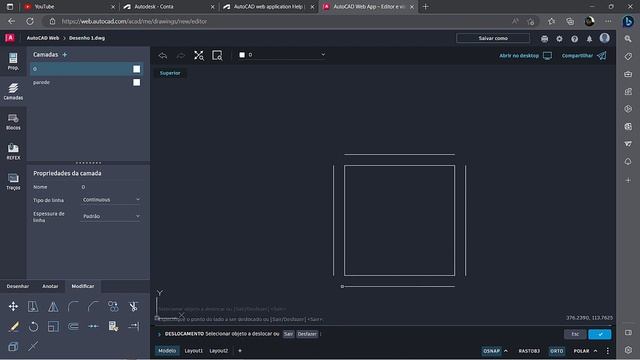The image size is (640, 360).
Task: Select the Rotate tool icon
Action: pyautogui.click(x=33, y=326)
